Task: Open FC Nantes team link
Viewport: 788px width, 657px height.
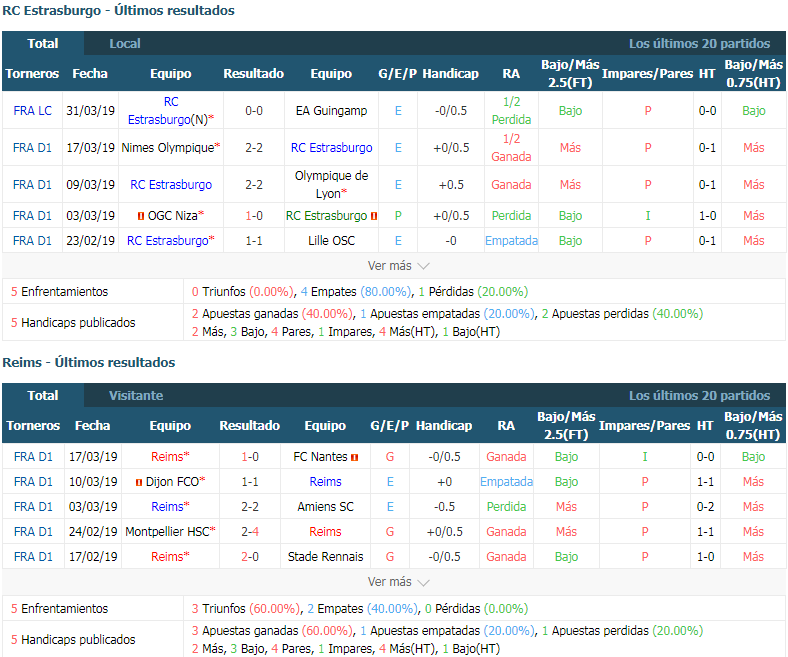Action: (x=320, y=456)
